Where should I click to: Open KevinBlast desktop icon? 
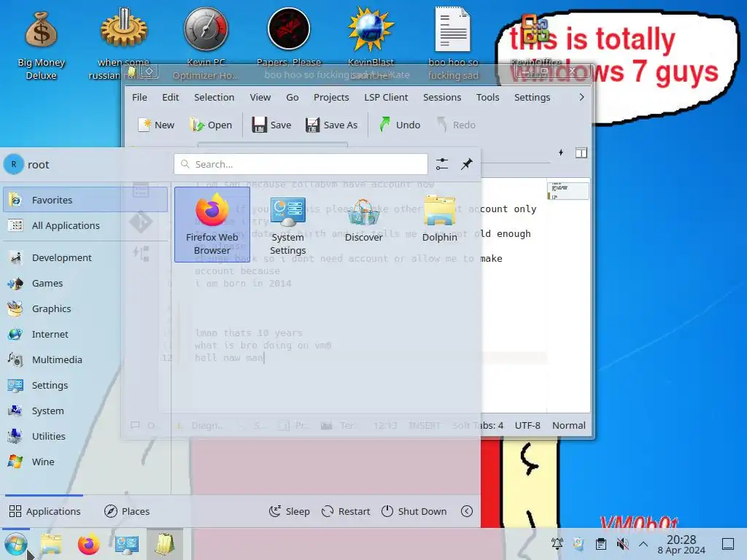point(371,43)
